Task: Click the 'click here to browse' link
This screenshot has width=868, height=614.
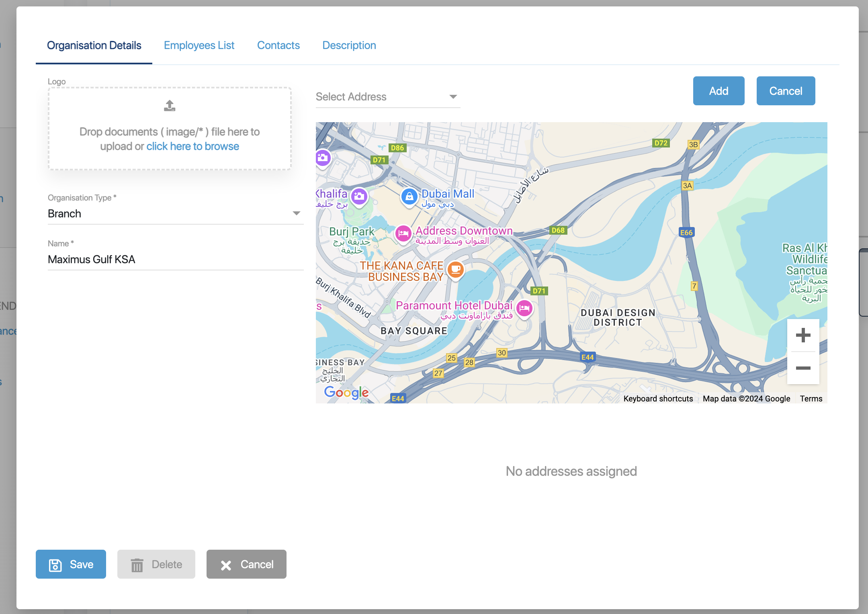Action: pyautogui.click(x=192, y=146)
